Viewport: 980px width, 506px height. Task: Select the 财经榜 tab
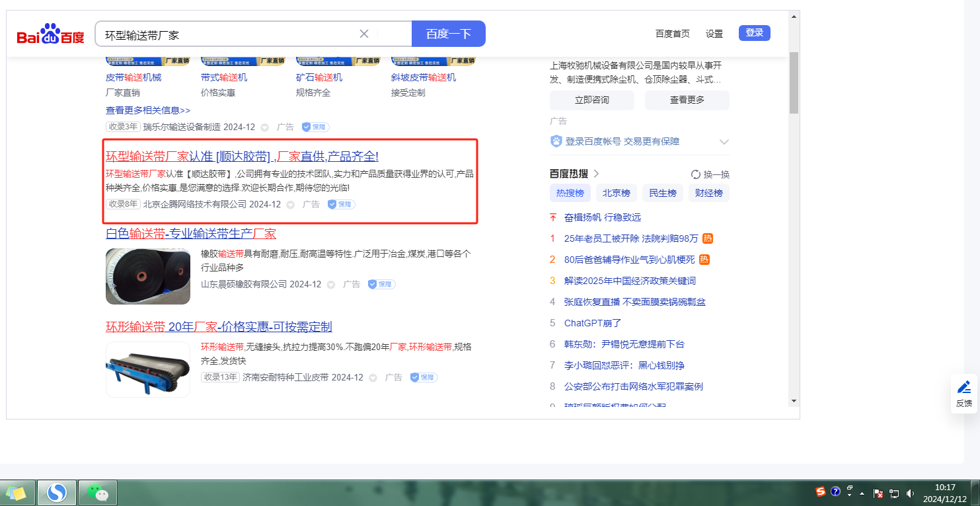[709, 194]
